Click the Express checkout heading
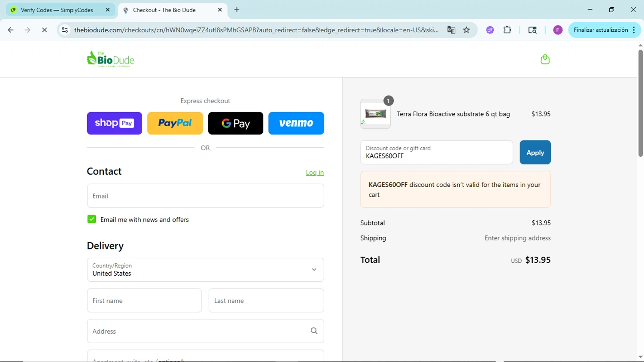This screenshot has width=644, height=362. click(205, 101)
